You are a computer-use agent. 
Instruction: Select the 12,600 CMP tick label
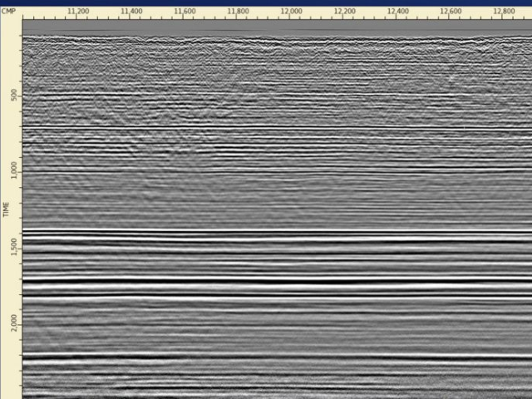coord(451,11)
